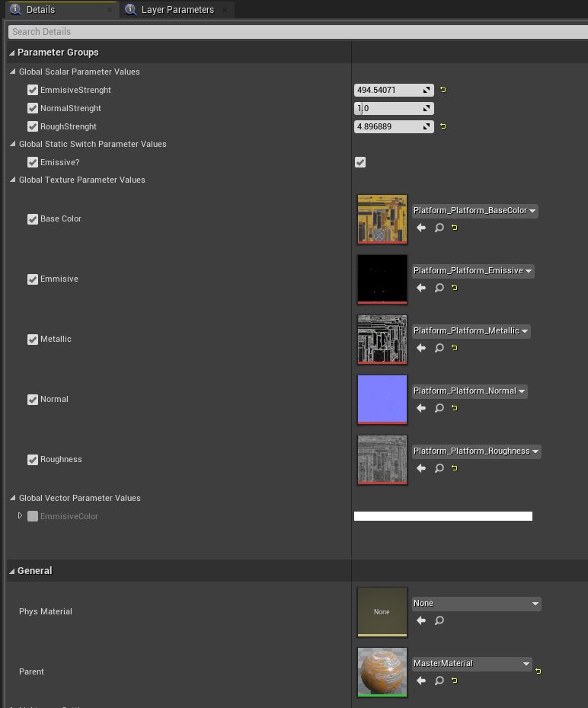Viewport: 588px width, 708px height.
Task: Open the MasterMaterial parent dropdown
Action: (x=472, y=663)
